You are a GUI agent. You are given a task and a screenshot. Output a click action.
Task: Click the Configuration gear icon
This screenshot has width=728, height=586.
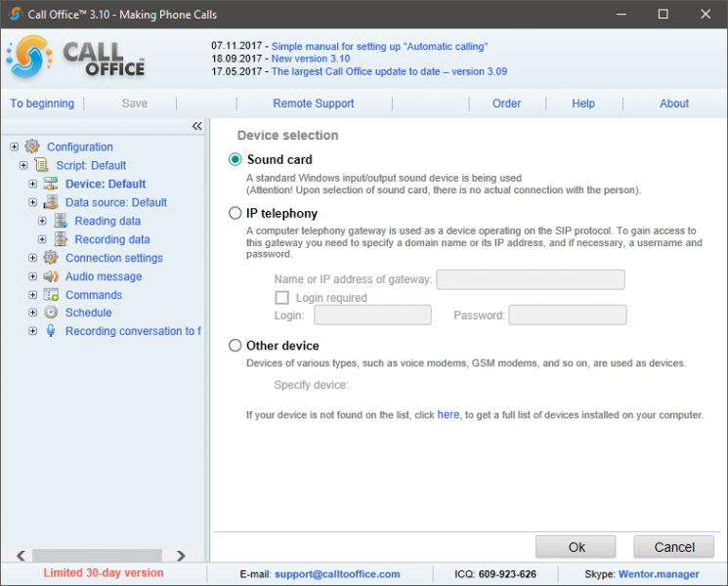[32, 146]
